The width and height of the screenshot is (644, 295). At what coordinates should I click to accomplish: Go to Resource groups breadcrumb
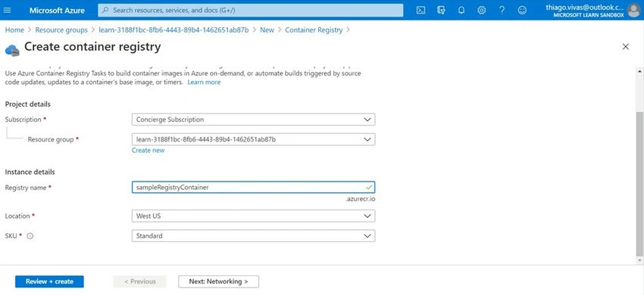(x=61, y=30)
